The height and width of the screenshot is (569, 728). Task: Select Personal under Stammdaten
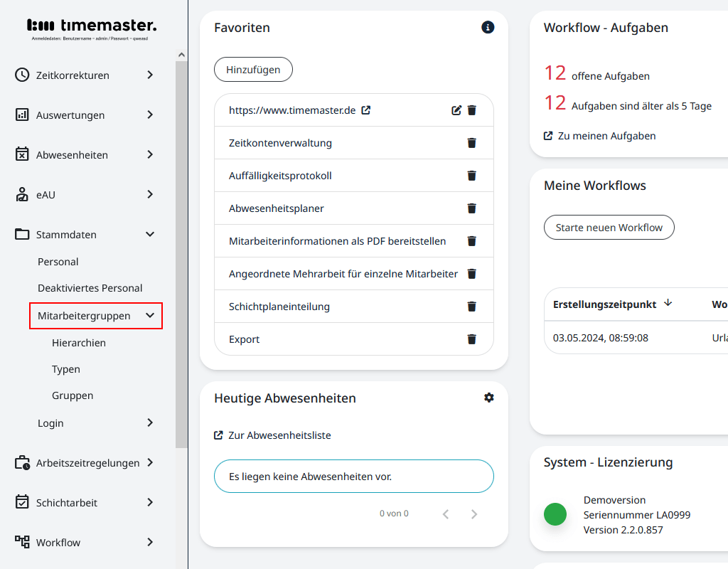tap(56, 261)
